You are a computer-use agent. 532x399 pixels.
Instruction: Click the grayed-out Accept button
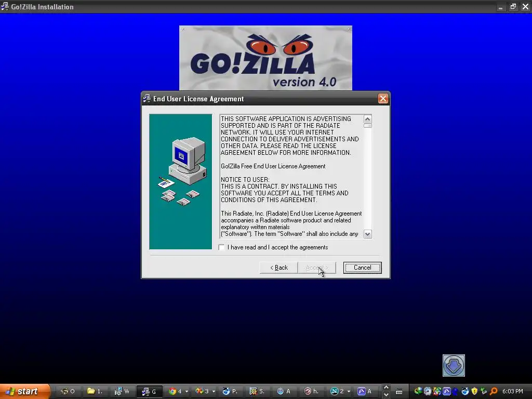(317, 268)
